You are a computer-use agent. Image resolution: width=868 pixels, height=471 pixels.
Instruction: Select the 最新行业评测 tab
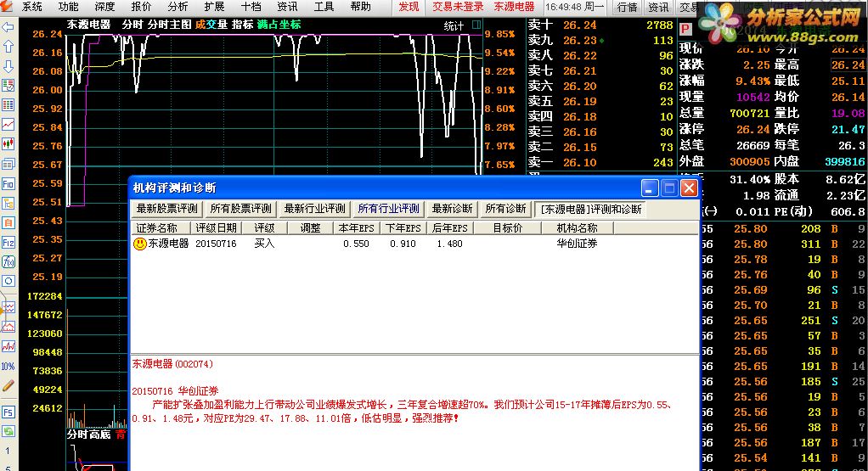[x=314, y=209]
